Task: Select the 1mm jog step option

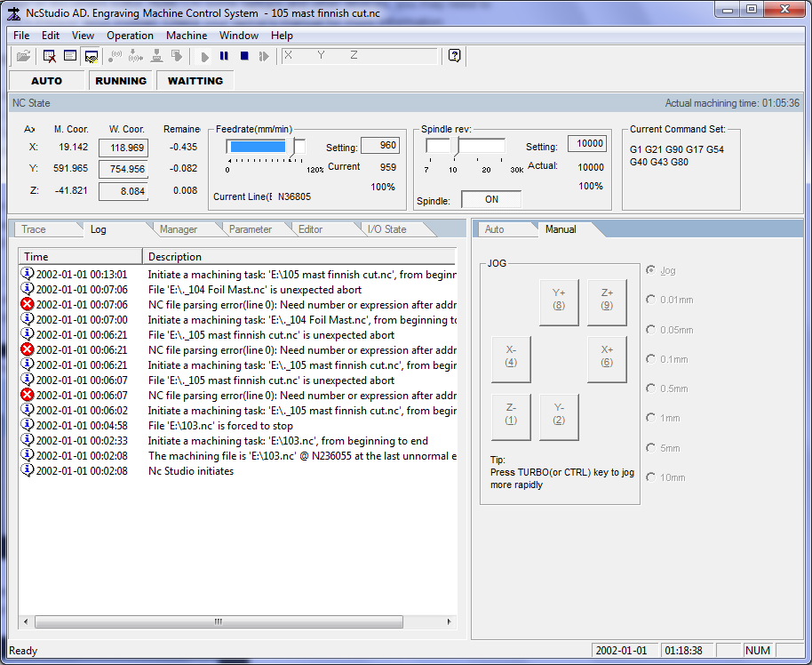Action: [x=652, y=418]
